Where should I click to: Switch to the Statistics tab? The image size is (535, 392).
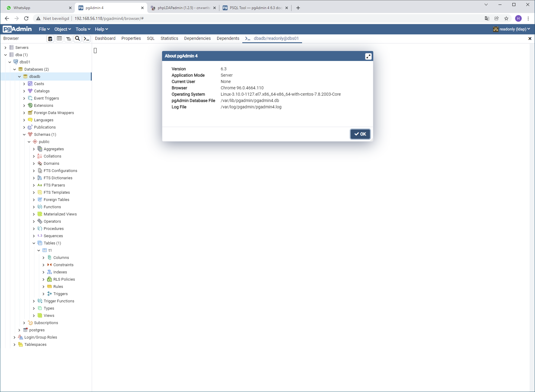click(x=169, y=38)
